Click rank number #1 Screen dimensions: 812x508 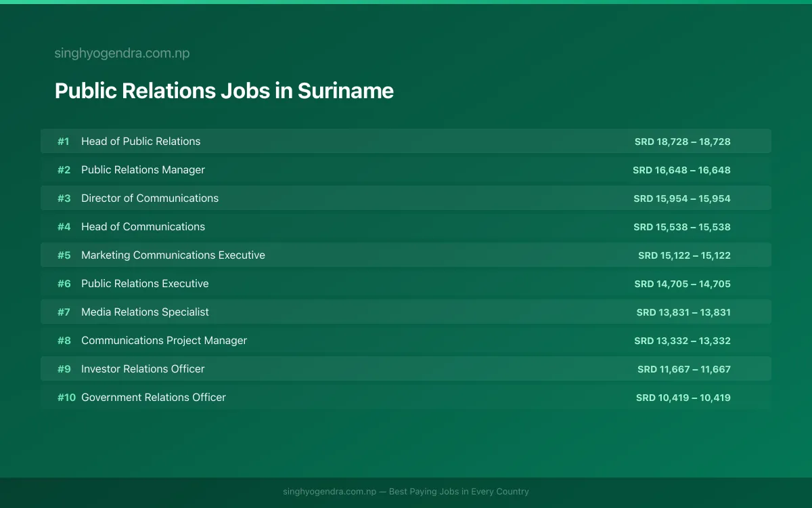click(x=64, y=142)
